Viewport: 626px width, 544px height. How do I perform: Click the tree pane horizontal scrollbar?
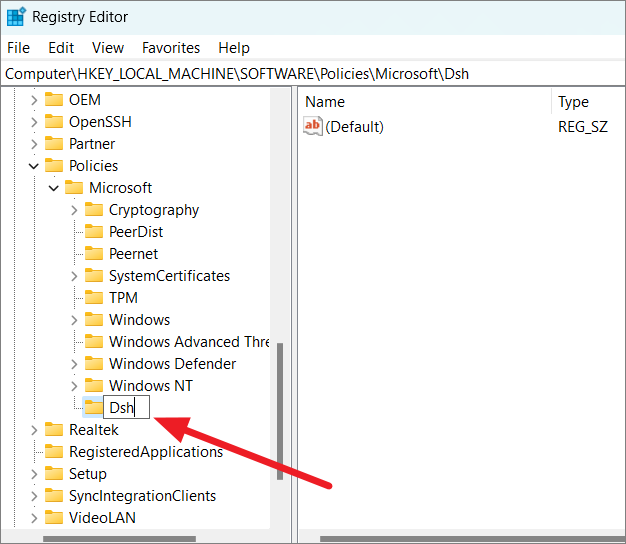coord(119,539)
